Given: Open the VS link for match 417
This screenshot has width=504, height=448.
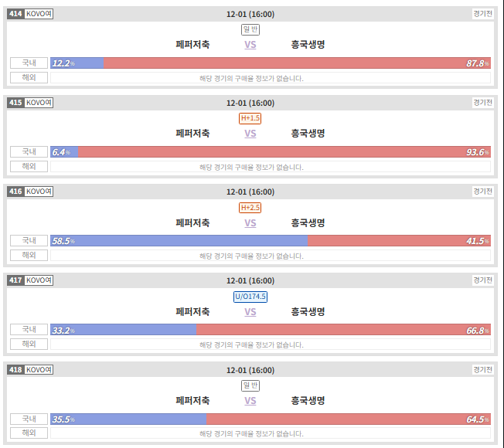Looking at the screenshot, I should pyautogui.click(x=250, y=312).
